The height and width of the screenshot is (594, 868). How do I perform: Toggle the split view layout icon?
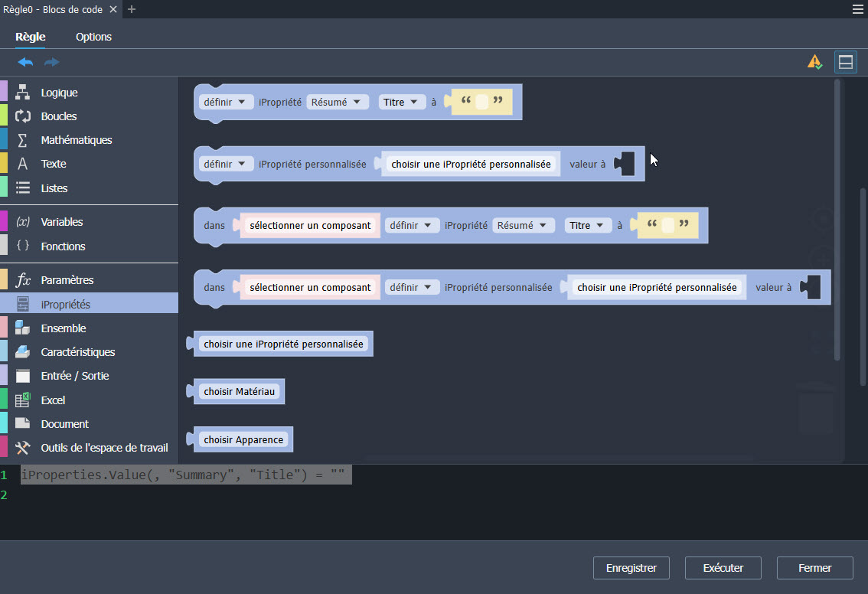[845, 62]
